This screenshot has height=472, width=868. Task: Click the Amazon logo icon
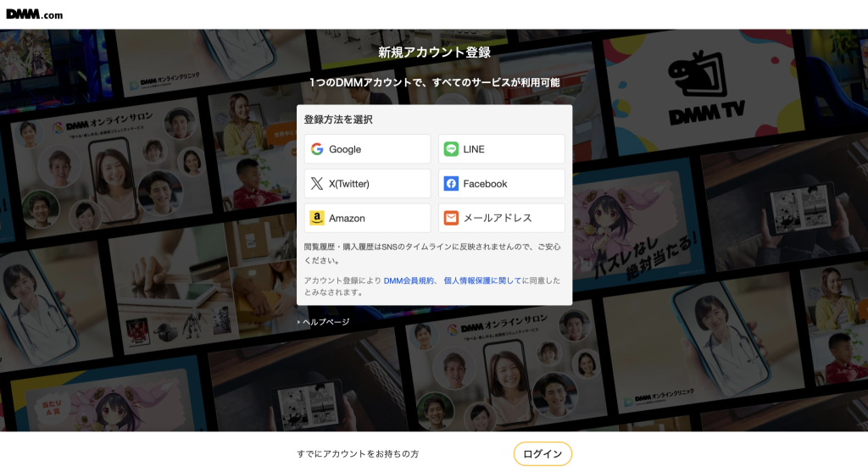(x=317, y=218)
